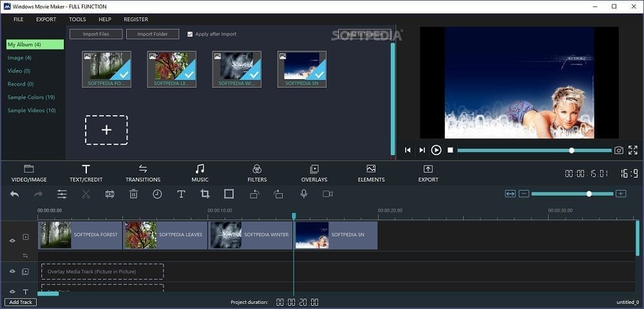This screenshot has height=309, width=644.
Task: Rotate clip clockwise icon
Action: coord(278,194)
